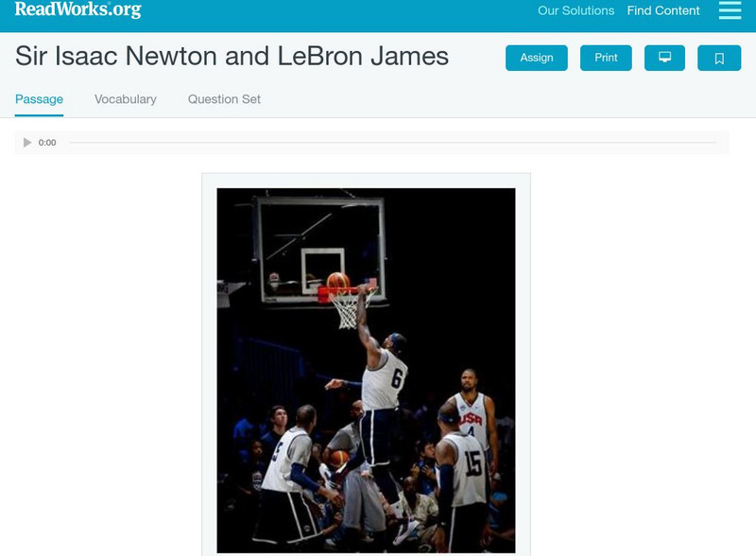Screen dimensions: 756x556
Task: Click the 0:00 audio time label
Action: click(47, 143)
